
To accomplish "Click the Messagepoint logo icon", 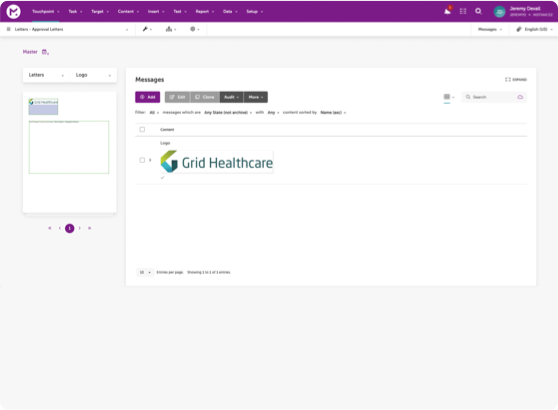I will coord(14,12).
